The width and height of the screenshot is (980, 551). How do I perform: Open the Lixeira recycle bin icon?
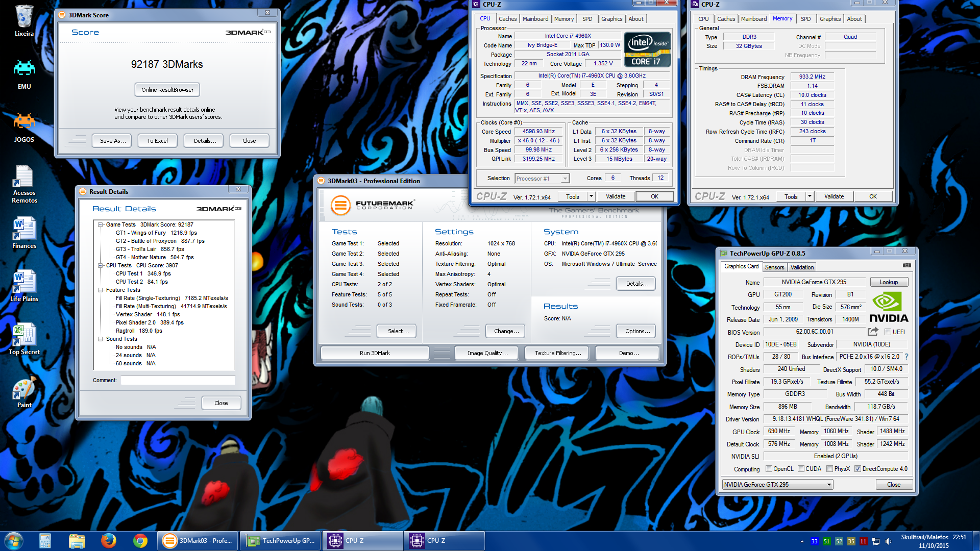pyautogui.click(x=24, y=20)
